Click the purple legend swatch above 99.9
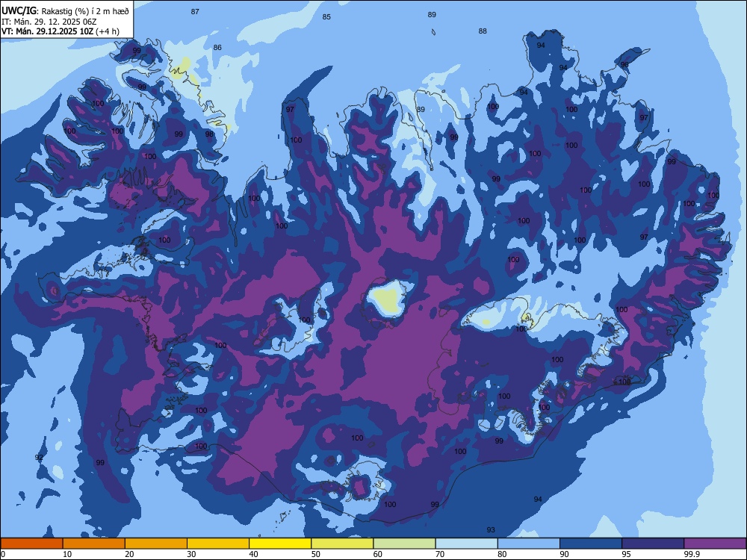Image resolution: width=747 pixels, height=560 pixels. tap(715, 544)
